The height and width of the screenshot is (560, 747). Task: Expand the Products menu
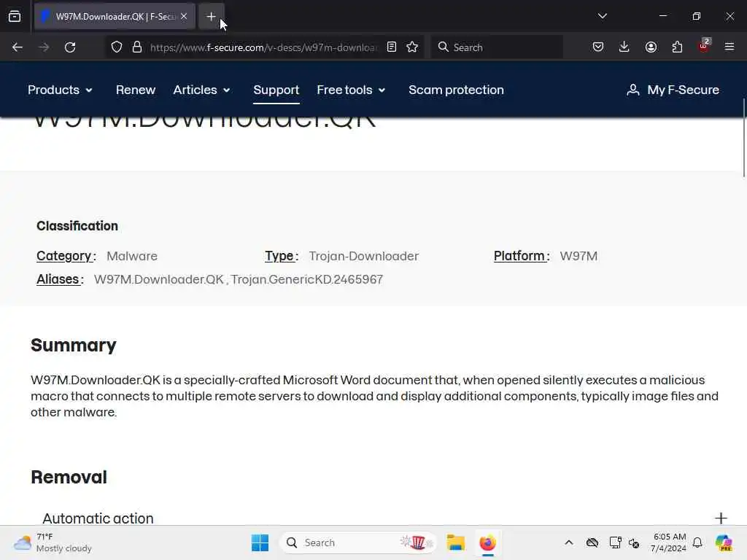[60, 90]
